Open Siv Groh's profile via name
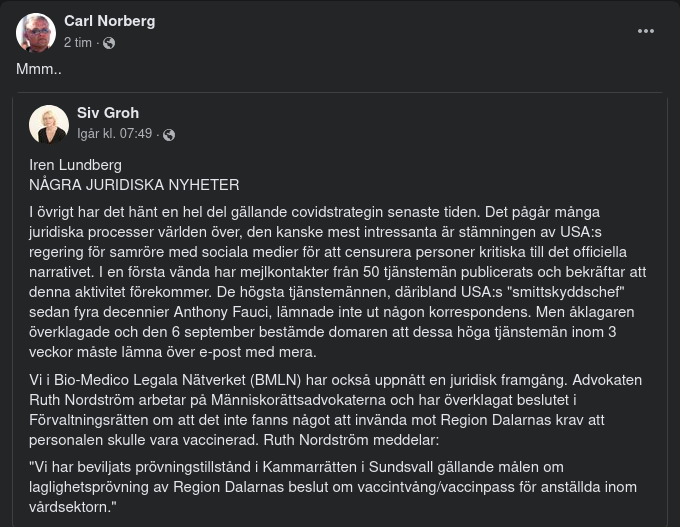The width and height of the screenshot is (680, 527). coord(108,113)
